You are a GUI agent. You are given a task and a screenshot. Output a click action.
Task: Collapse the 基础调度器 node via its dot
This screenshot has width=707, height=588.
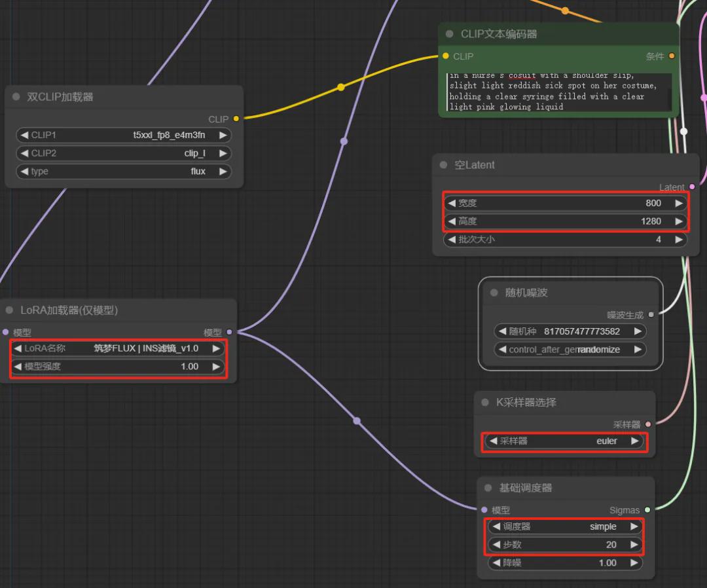(488, 488)
